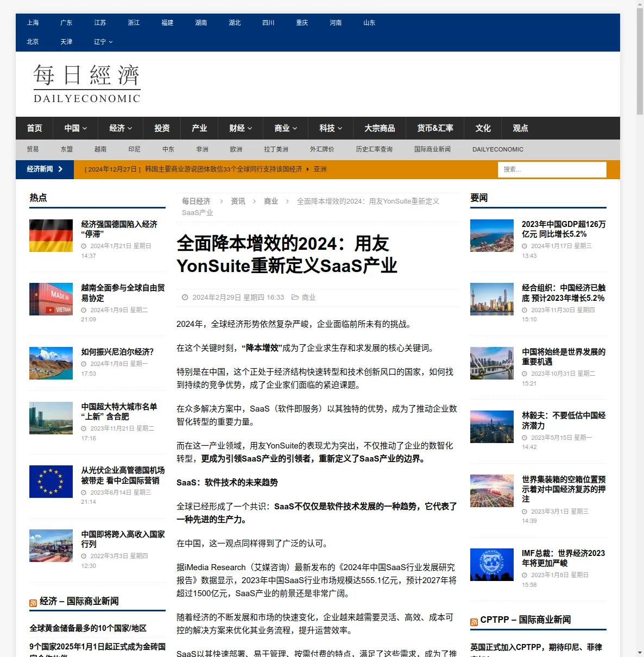
Task: Open the 观点 menu item
Action: [x=520, y=128]
